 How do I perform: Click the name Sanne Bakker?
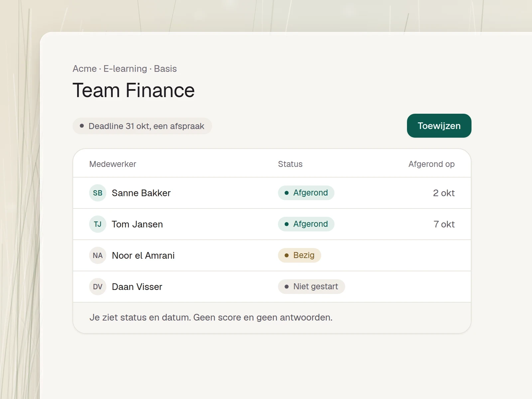point(141,193)
